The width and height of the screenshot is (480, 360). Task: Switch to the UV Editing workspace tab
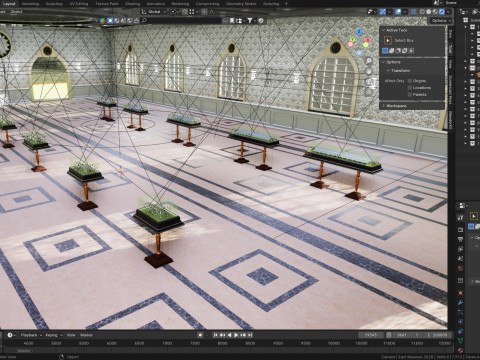click(79, 4)
